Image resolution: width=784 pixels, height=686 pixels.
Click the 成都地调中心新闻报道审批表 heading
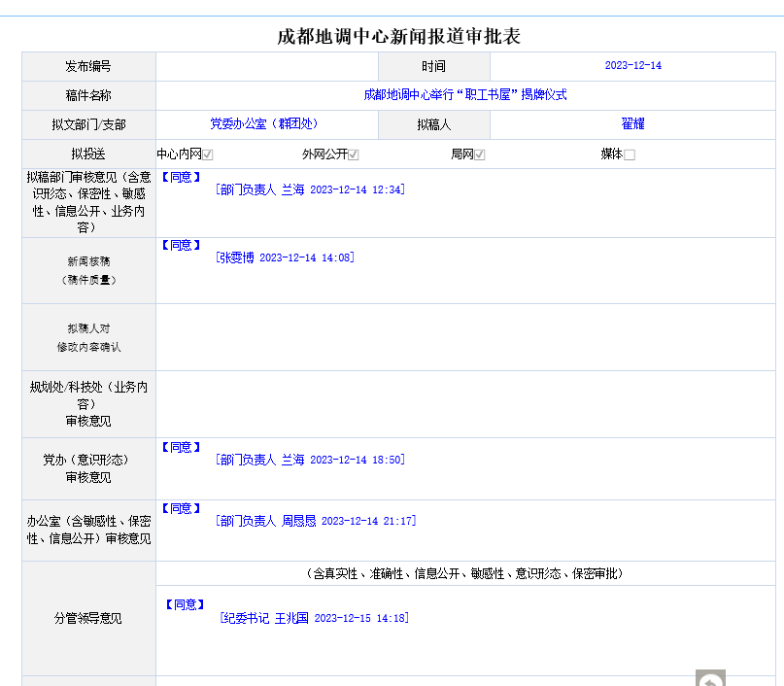[399, 37]
